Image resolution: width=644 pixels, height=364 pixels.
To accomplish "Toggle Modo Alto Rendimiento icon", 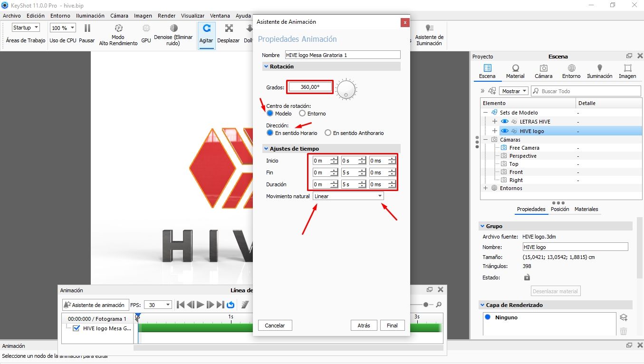I will click(x=119, y=29).
